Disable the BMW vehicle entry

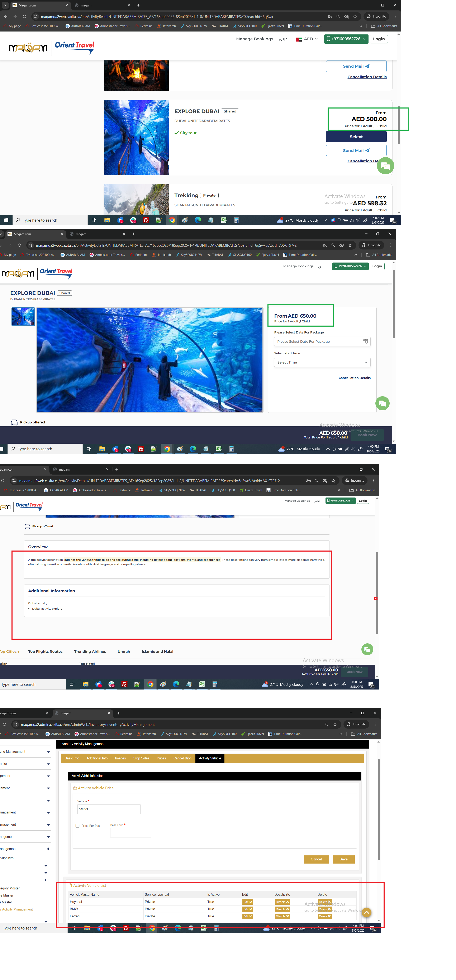[282, 909]
